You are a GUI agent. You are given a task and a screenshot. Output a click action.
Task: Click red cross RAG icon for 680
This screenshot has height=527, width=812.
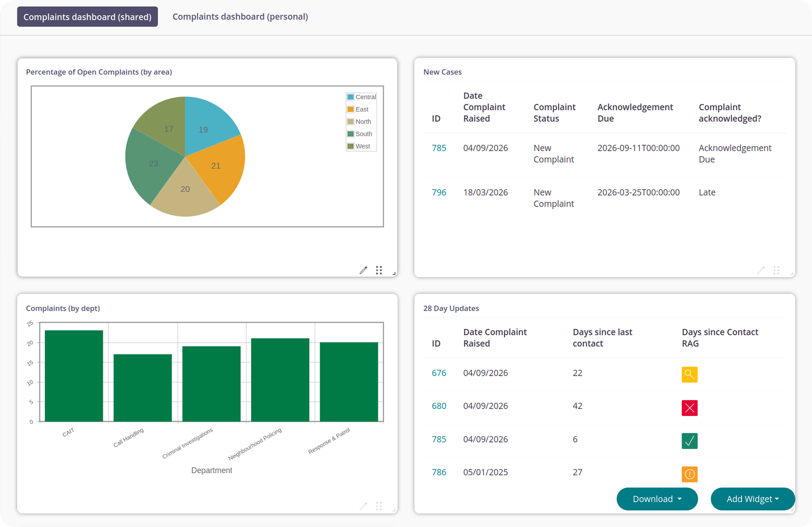point(690,408)
